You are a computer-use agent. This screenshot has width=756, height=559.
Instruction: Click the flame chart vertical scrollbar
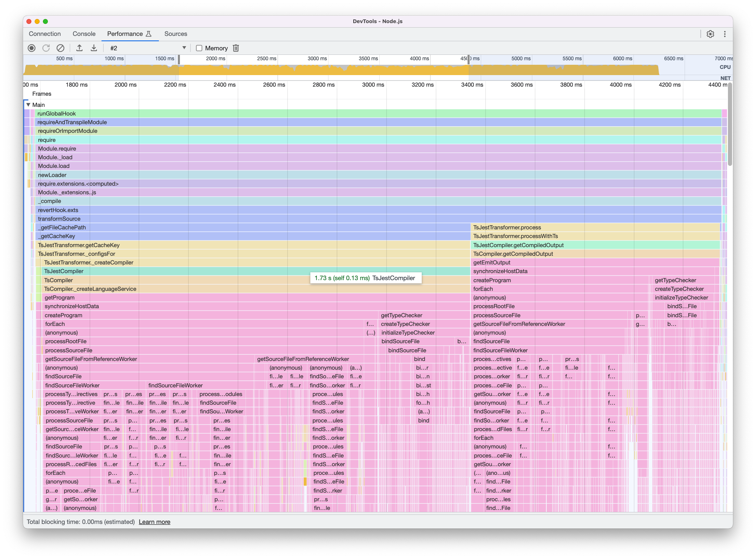(730, 124)
